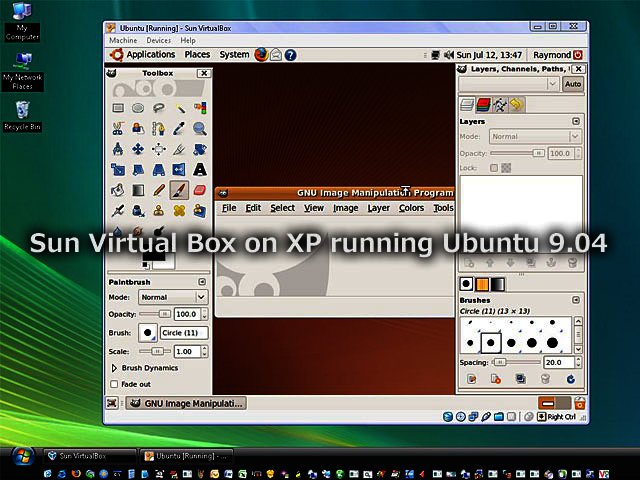Screen dimensions: 640x480
Task: Enable the Fade out checkbox
Action: pyautogui.click(x=114, y=384)
